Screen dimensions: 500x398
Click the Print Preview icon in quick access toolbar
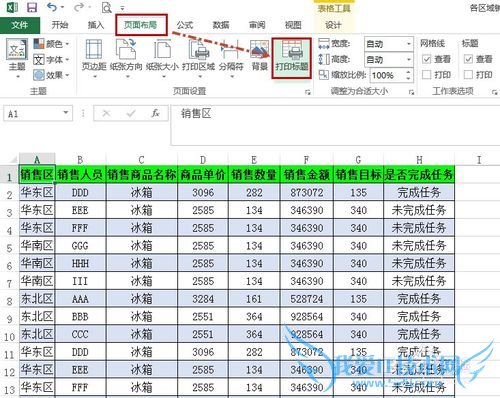(106, 8)
